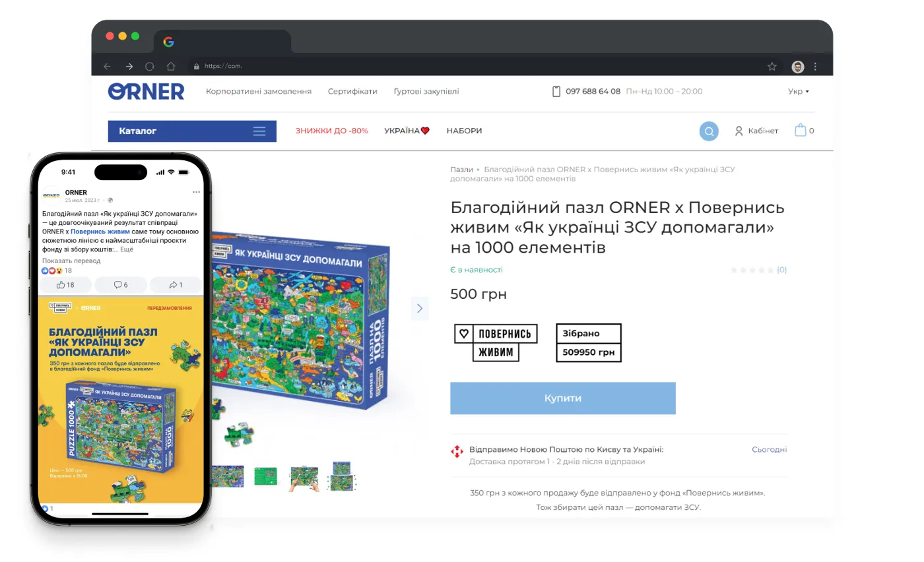Tap the share button showing 1

176,285
